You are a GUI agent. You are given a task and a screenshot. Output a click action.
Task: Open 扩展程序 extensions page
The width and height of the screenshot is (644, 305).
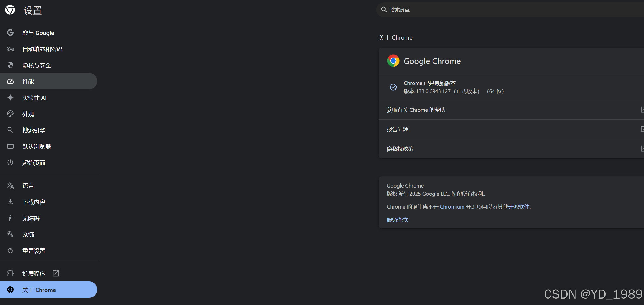pos(49,273)
